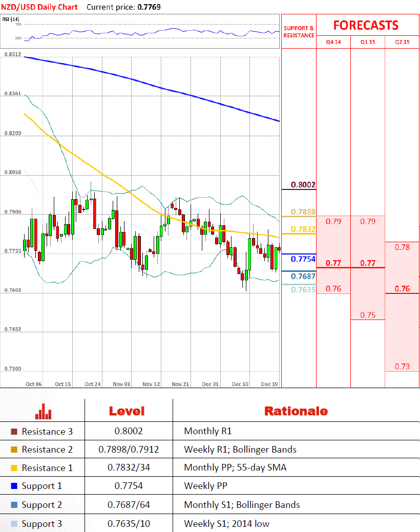Click the 0.8512 price axis label
Viewport: 420px width, 532px height.
coord(13,54)
